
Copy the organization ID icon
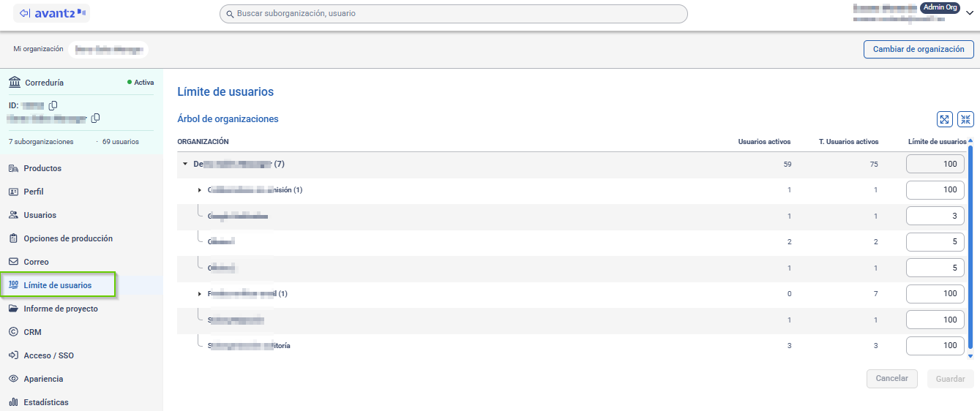coord(53,105)
